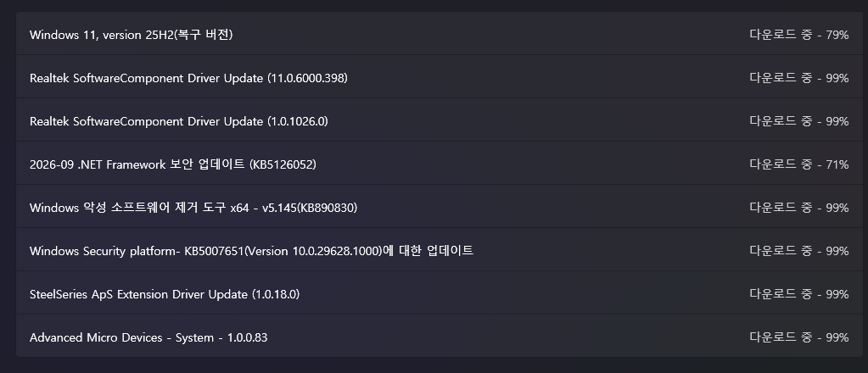
Task: Click the KB5007651 text in Security platform entry
Action: pos(214,251)
